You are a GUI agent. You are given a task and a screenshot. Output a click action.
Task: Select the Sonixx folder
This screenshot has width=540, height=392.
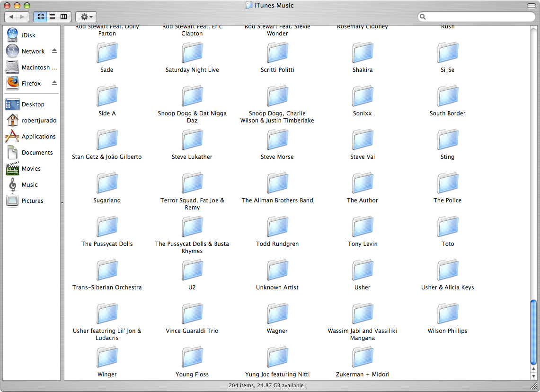(x=363, y=96)
